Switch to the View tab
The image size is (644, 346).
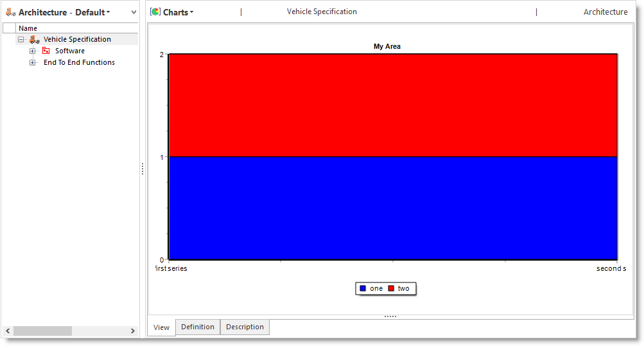click(x=161, y=327)
